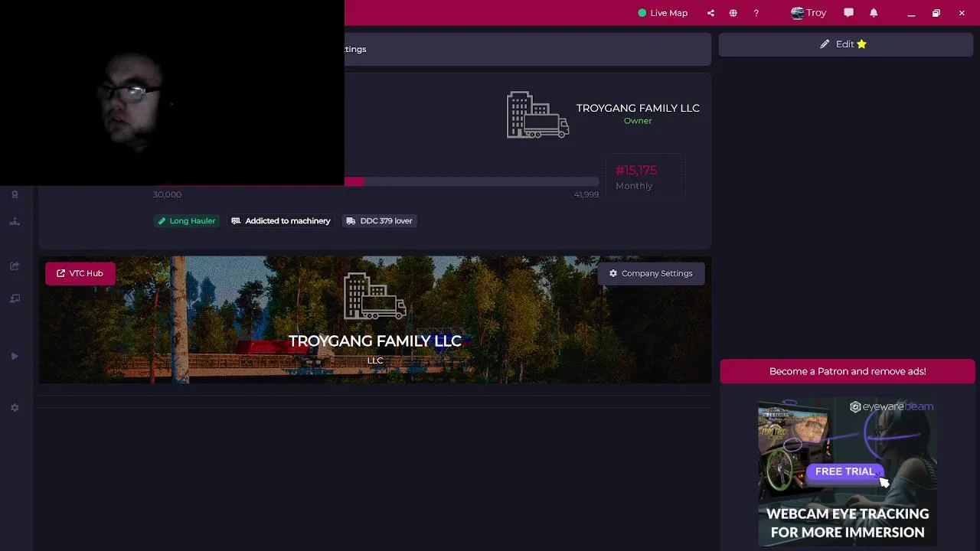Restore down the application window

pyautogui.click(x=936, y=13)
